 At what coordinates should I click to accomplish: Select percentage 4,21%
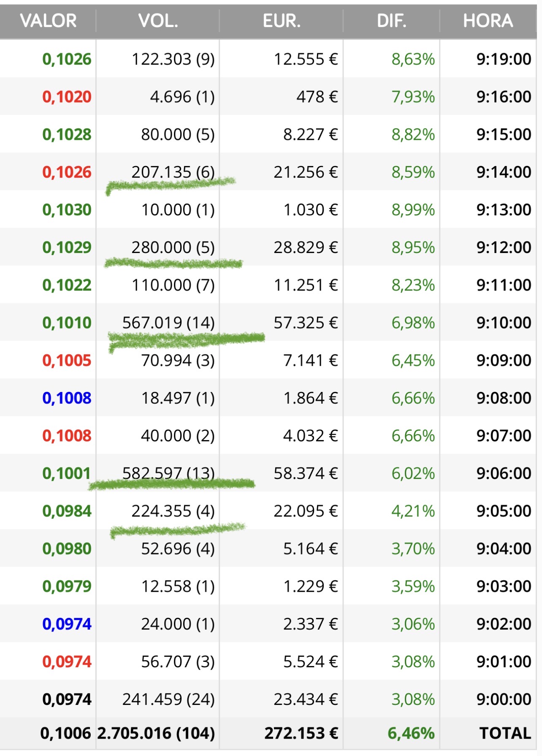pos(413,511)
